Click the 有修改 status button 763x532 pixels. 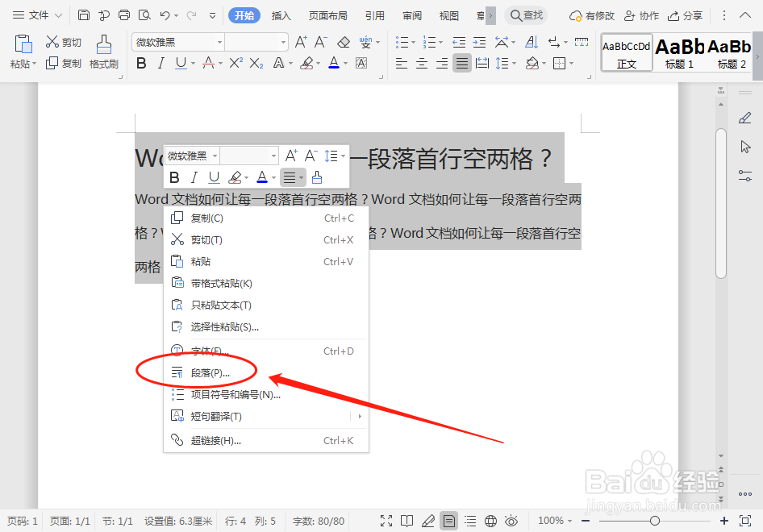(592, 15)
